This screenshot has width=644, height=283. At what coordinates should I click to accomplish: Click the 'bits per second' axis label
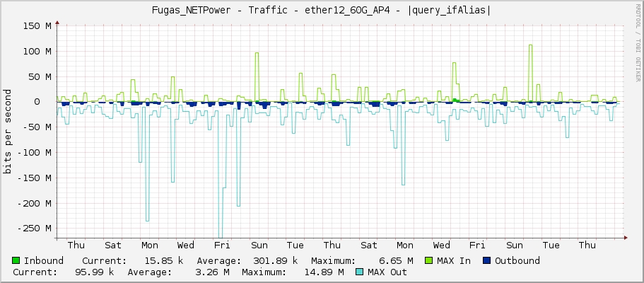[x=8, y=132]
